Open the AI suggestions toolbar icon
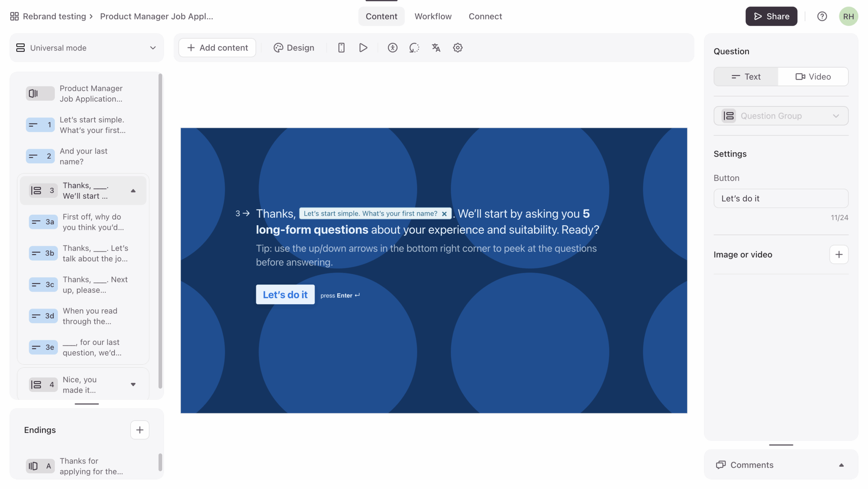 (x=414, y=48)
